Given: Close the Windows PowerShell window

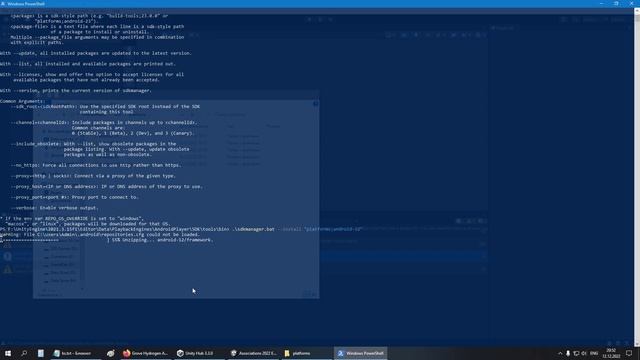Looking at the screenshot, I should tap(631, 4).
